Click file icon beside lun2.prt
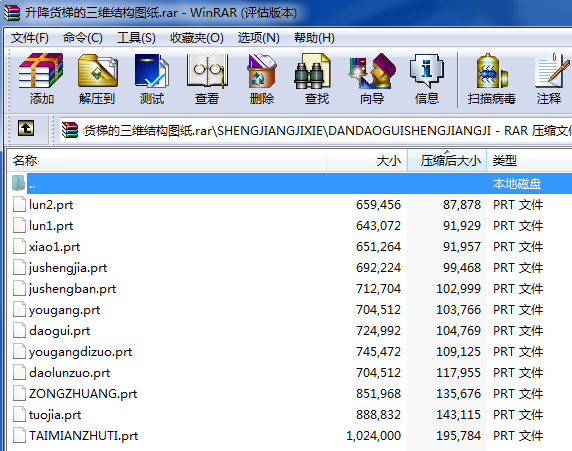This screenshot has height=451, width=572. click(x=19, y=204)
